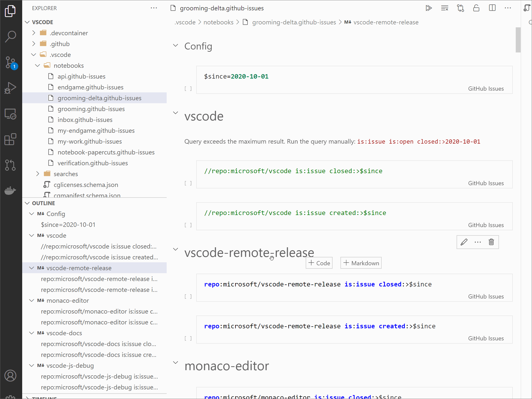Open the Run and Debug view

pos(10,88)
